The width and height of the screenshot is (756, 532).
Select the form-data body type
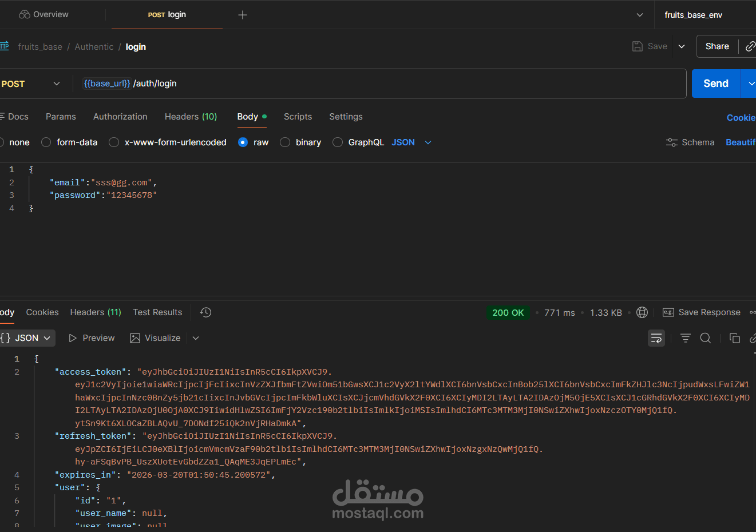pyautogui.click(x=46, y=142)
